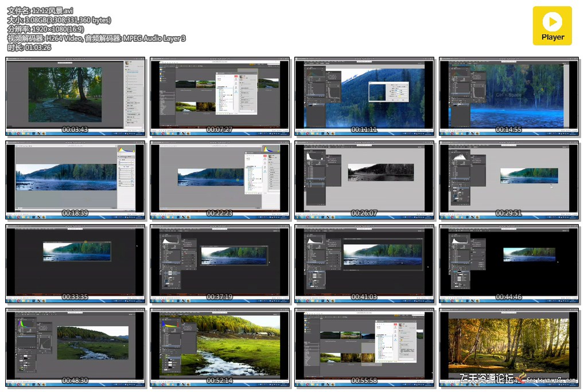Open the thumbnail at 00:41:03
Image resolution: width=584 pixels, height=392 pixels.
point(364,264)
